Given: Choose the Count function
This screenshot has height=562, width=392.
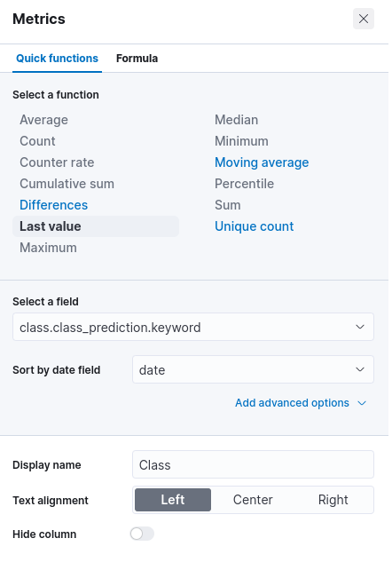Looking at the screenshot, I should pyautogui.click(x=37, y=141).
